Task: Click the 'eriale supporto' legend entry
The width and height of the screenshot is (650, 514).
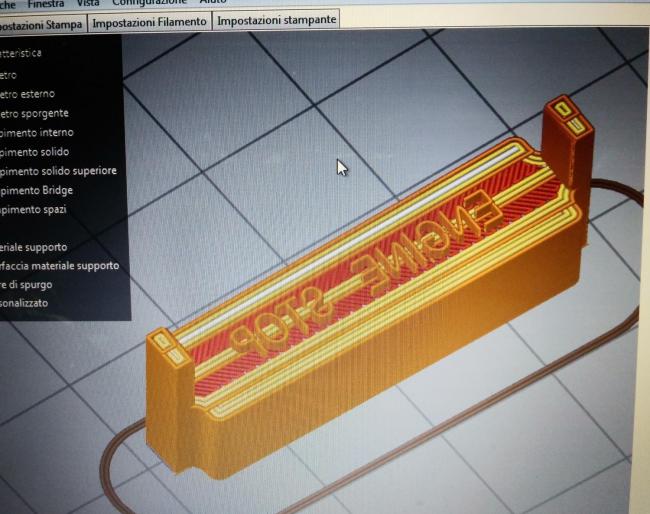Action: pos(34,247)
